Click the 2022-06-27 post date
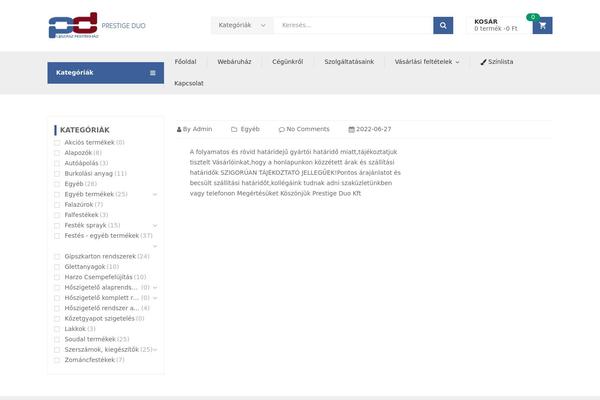The height and width of the screenshot is (400, 600). point(373,129)
